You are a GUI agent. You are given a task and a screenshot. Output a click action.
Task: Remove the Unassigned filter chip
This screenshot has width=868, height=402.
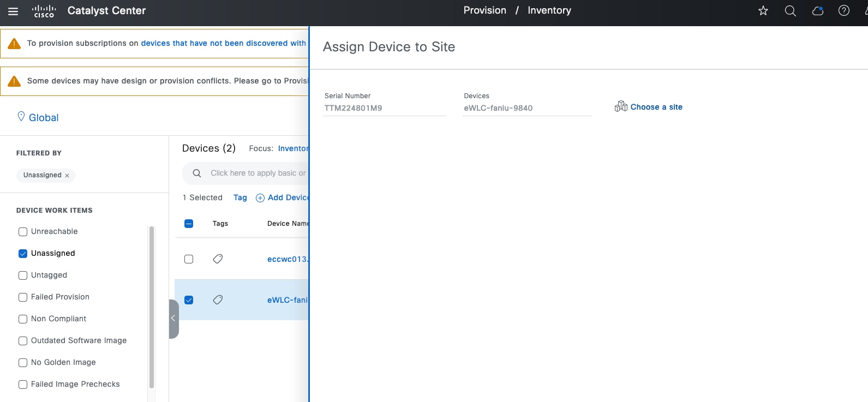tap(67, 176)
